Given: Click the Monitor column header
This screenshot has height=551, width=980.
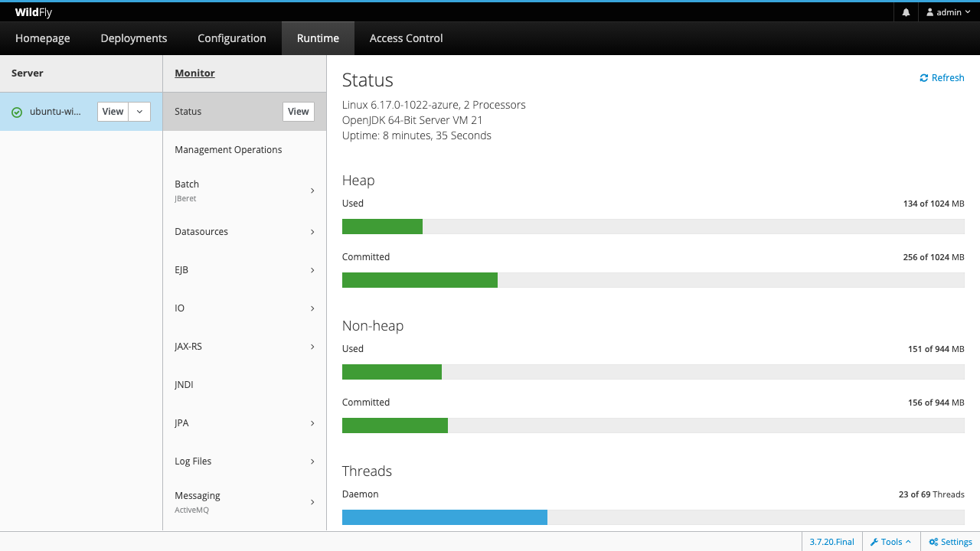Looking at the screenshot, I should pos(194,73).
